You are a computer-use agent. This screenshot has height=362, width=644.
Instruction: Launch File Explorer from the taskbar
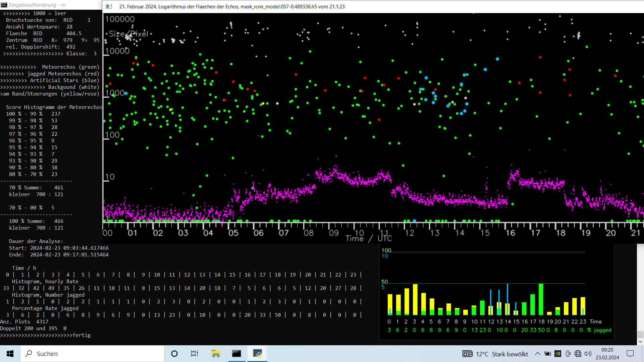point(215,354)
